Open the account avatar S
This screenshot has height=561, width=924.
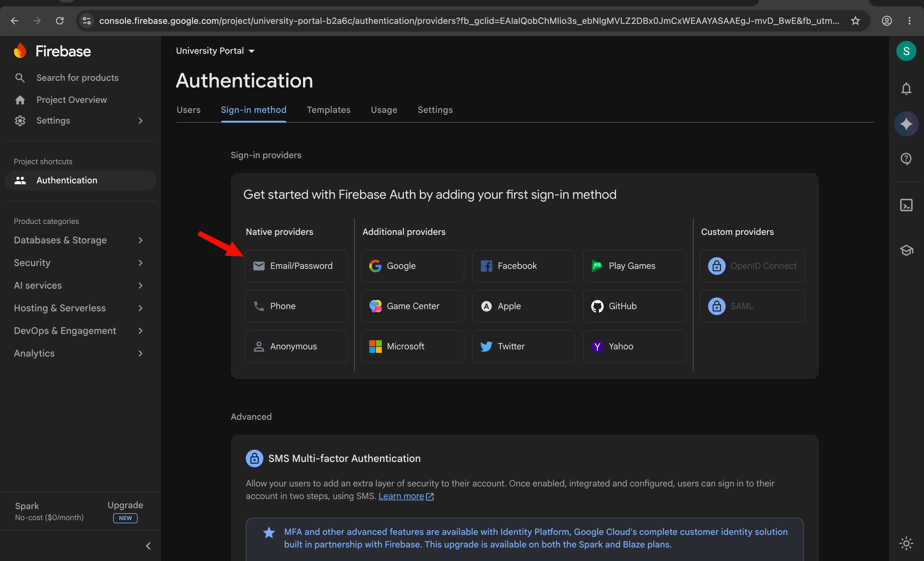pos(906,51)
